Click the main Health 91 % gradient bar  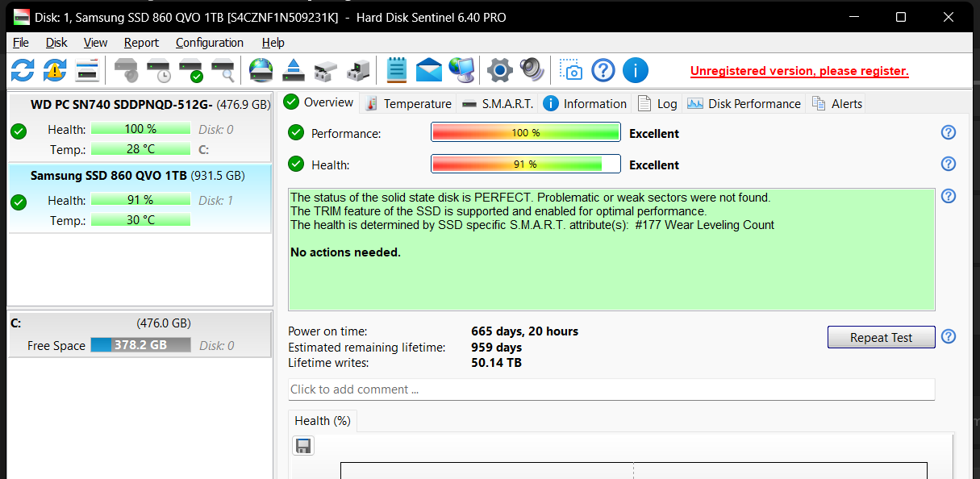(x=526, y=165)
